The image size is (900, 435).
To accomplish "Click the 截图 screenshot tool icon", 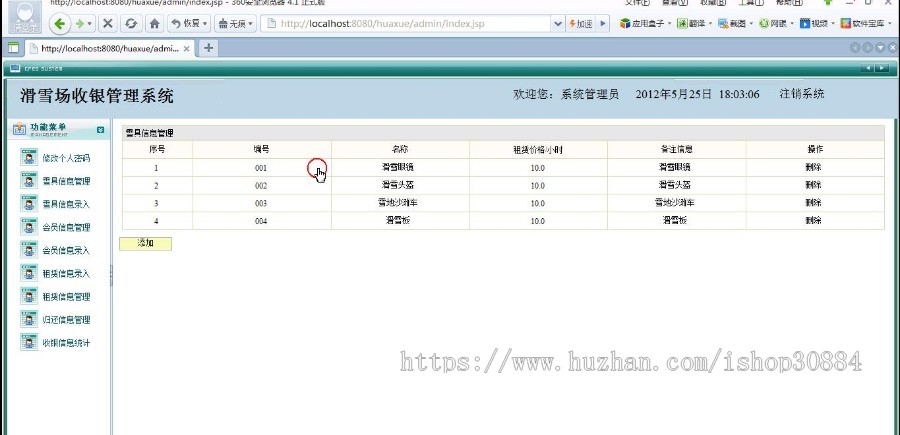I will pos(723,24).
